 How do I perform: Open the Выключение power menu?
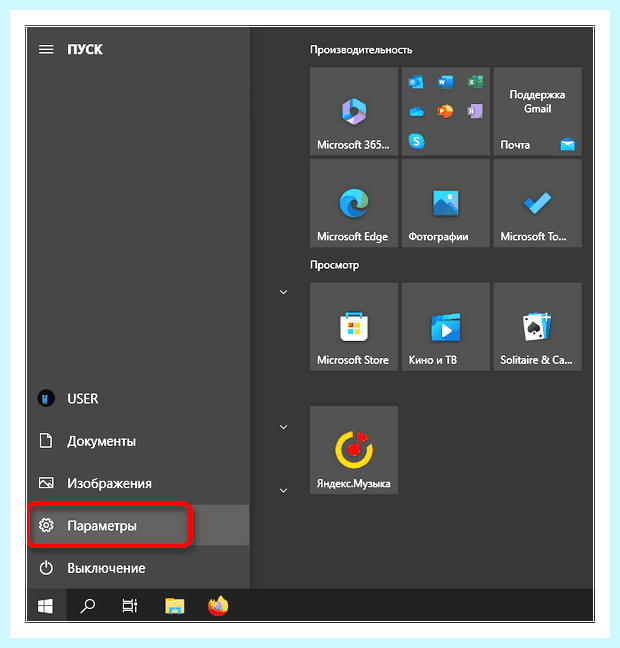(138, 568)
